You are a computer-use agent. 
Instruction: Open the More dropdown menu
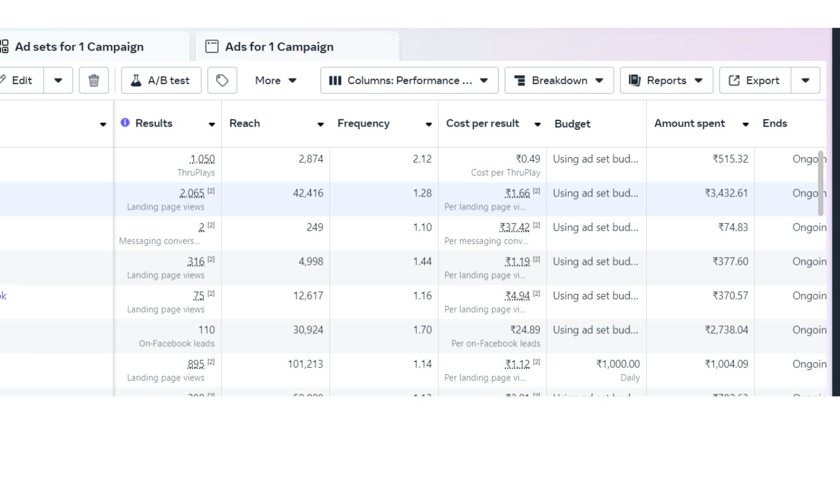[276, 80]
